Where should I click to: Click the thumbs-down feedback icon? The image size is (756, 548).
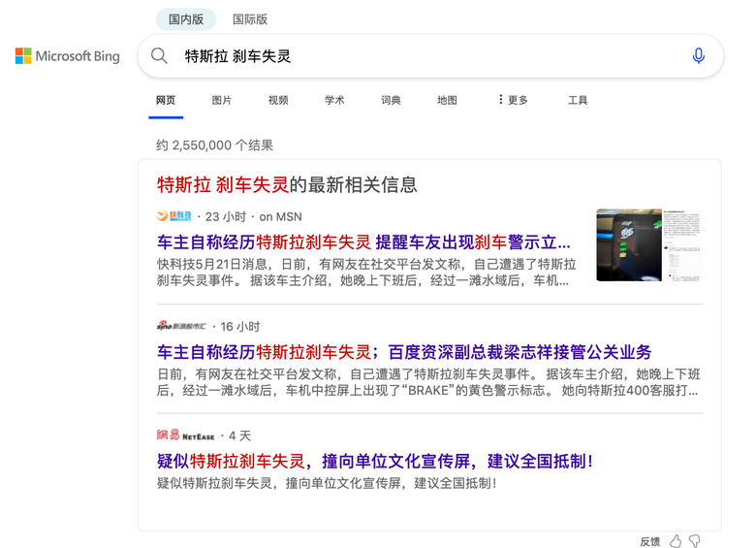pyautogui.click(x=695, y=541)
